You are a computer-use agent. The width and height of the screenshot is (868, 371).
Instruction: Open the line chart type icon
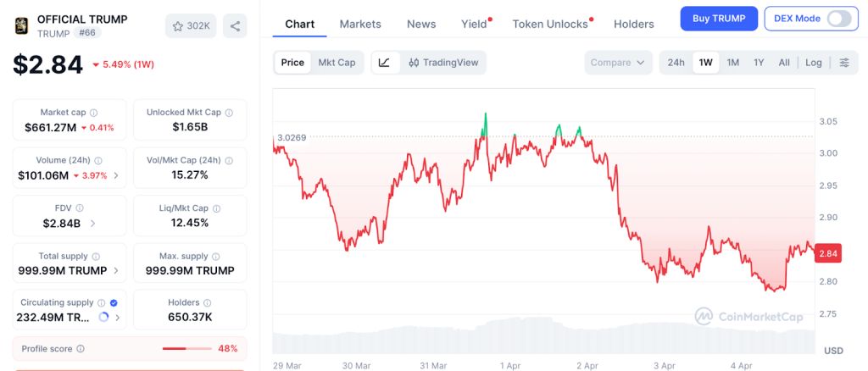tap(384, 63)
